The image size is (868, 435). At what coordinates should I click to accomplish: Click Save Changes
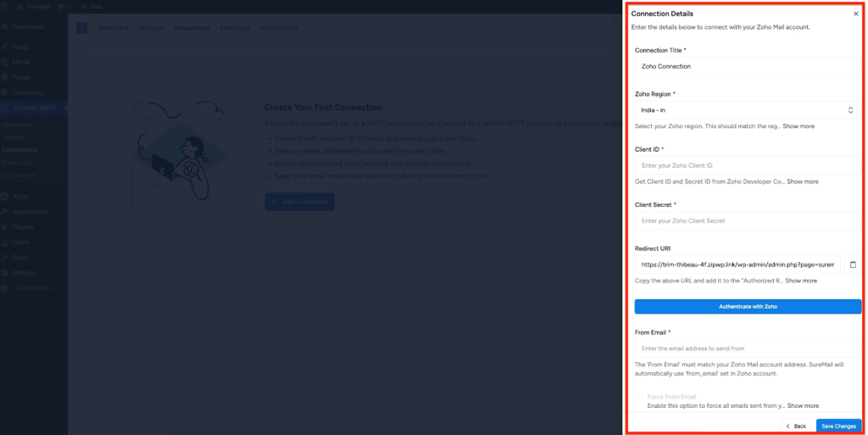coord(838,427)
